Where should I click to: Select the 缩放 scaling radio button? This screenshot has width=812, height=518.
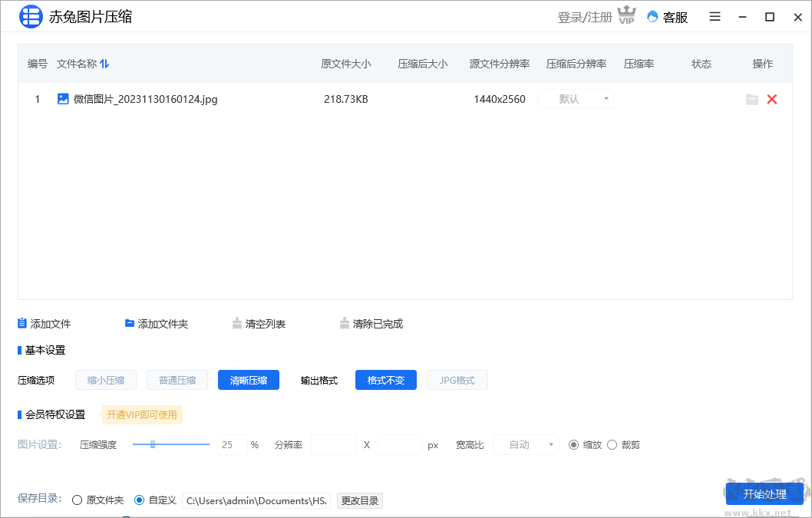click(574, 444)
